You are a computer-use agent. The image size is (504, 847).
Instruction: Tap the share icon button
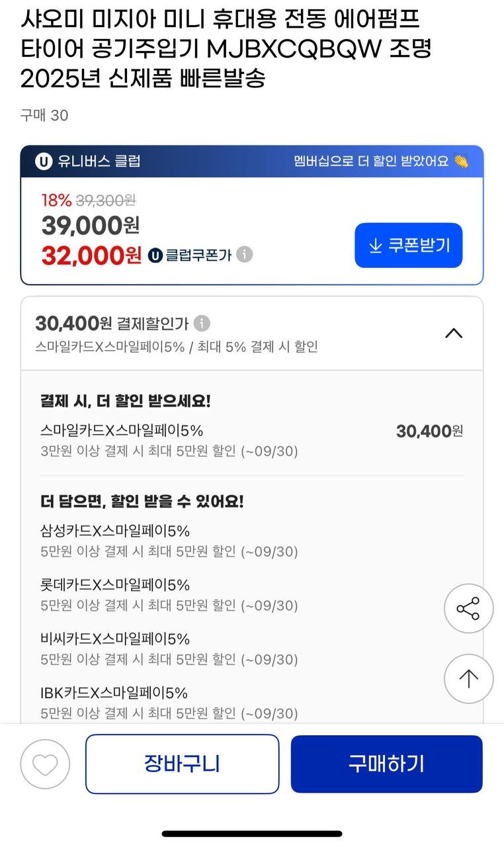tap(468, 609)
